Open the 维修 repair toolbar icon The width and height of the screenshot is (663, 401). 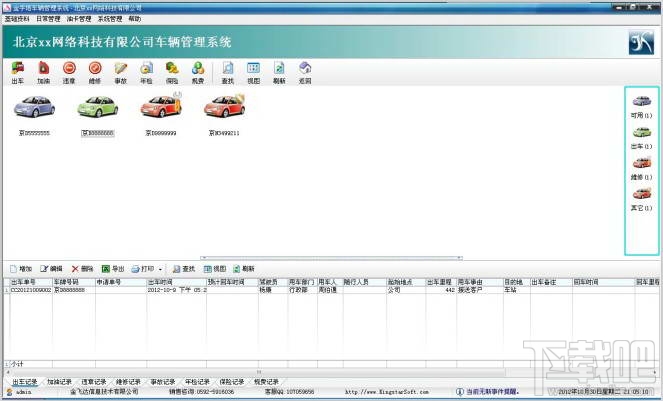pyautogui.click(x=95, y=73)
